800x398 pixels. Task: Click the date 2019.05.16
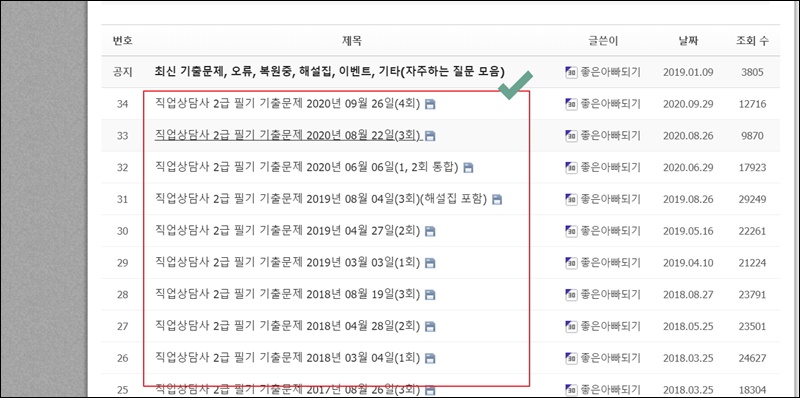688,231
